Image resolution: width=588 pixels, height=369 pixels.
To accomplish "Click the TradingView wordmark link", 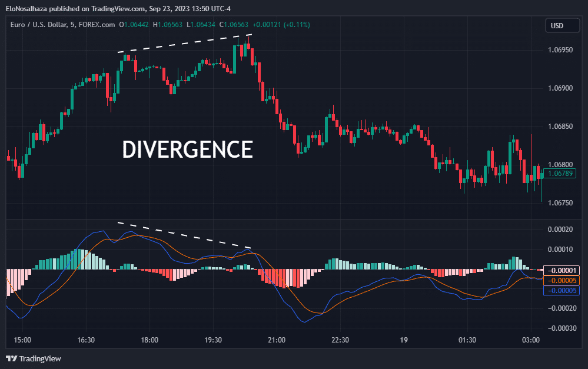I will (x=40, y=359).
